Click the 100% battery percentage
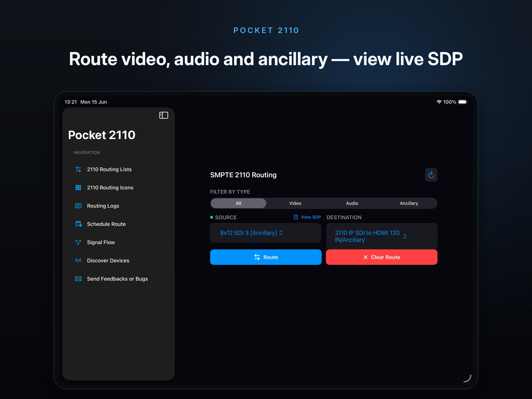Image resolution: width=532 pixels, height=399 pixels. [450, 102]
